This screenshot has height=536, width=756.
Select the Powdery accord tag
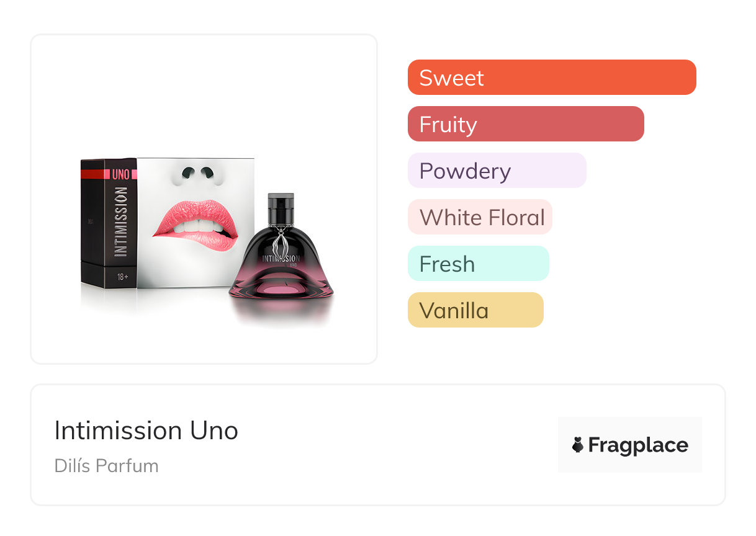497,171
